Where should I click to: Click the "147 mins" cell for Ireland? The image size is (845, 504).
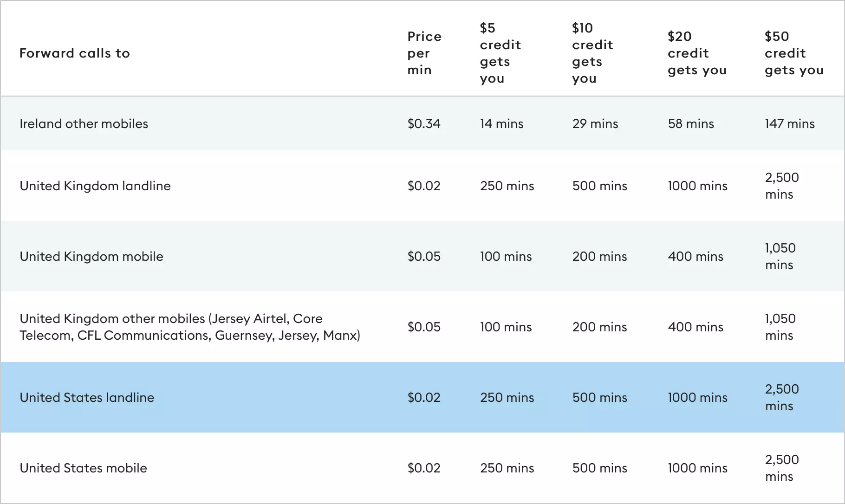[790, 124]
